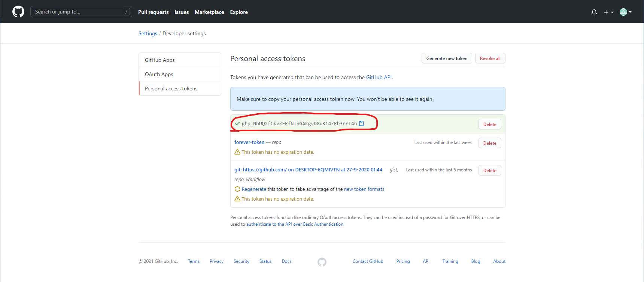Open the forever-token link
The width and height of the screenshot is (644, 282).
pyautogui.click(x=249, y=142)
